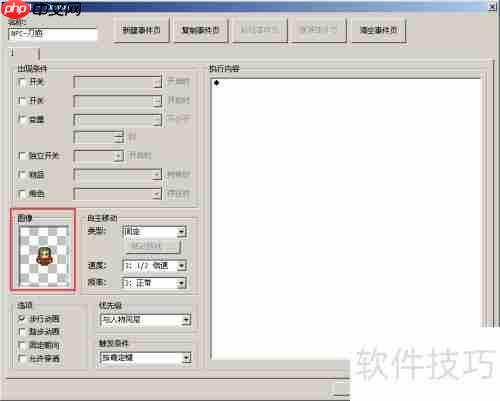
Task: Enable the second 开关 condition checkbox
Action: pyautogui.click(x=22, y=100)
